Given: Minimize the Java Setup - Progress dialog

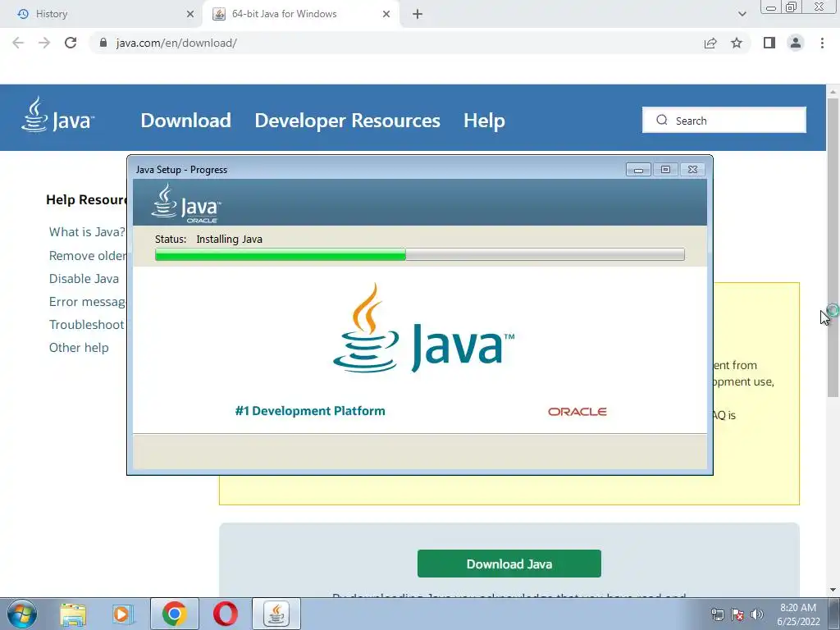Looking at the screenshot, I should pyautogui.click(x=638, y=170).
